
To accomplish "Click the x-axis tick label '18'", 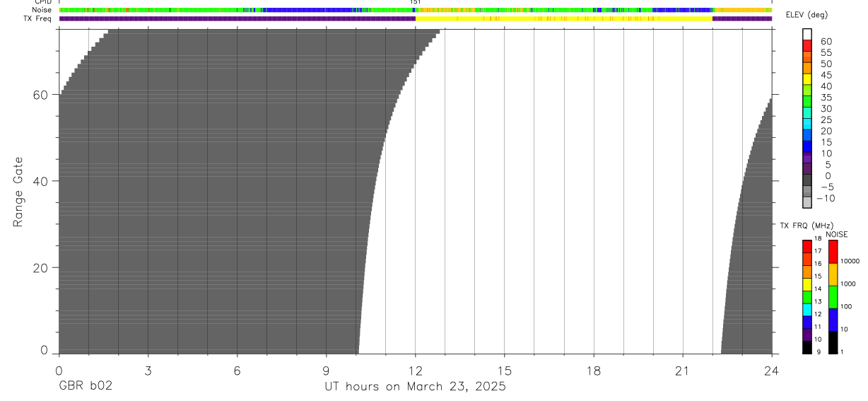I will (594, 371).
